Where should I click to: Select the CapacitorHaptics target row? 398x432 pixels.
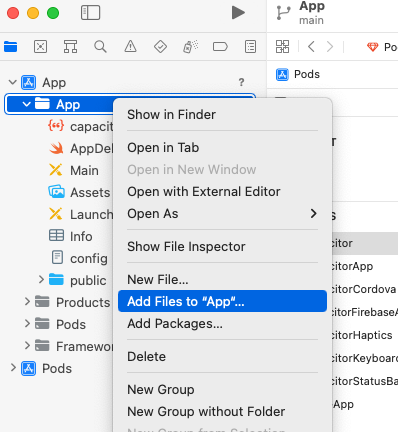[x=365, y=335]
